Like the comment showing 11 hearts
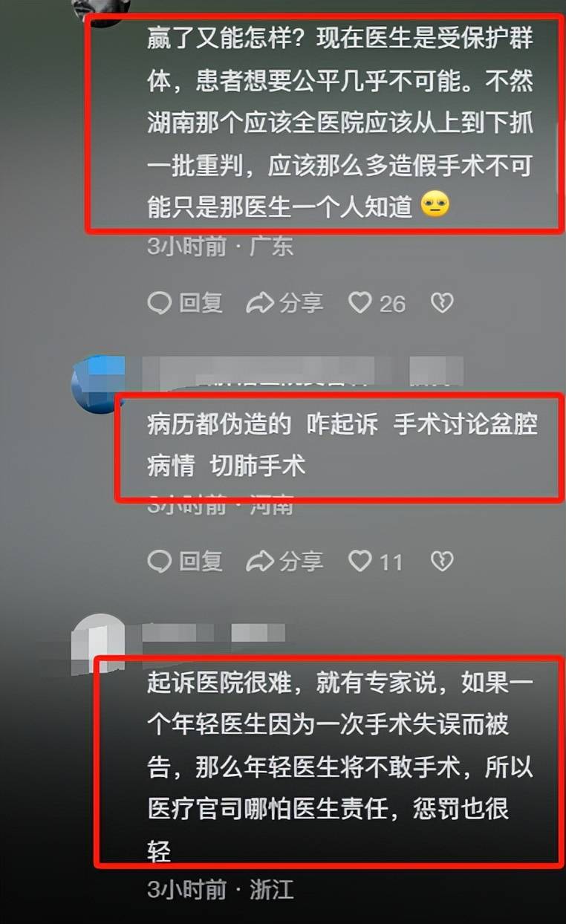Viewport: 566px width, 924px height. pos(375,562)
